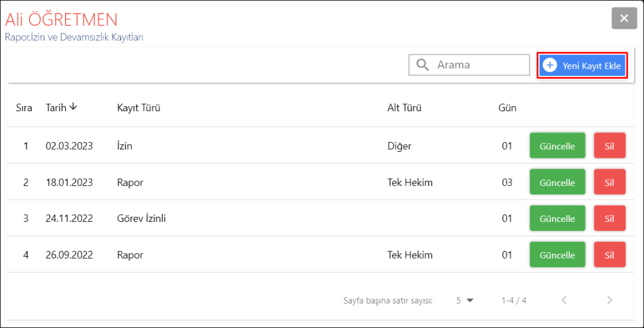Open rows per page dropdown
644x328 pixels.
[465, 300]
